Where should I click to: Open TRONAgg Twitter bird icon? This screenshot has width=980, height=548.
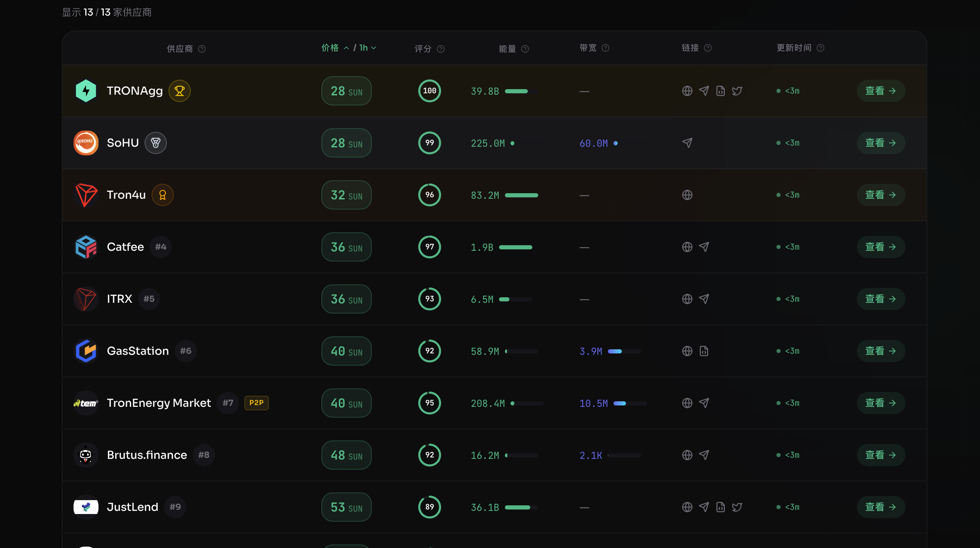737,91
